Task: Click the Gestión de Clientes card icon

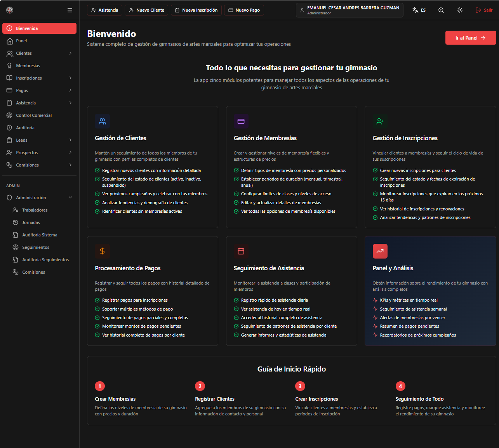Action: (102, 122)
